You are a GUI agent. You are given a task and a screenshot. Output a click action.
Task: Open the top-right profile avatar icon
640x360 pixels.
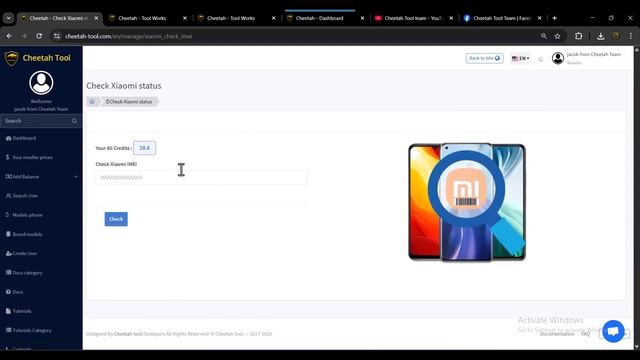[x=558, y=58]
